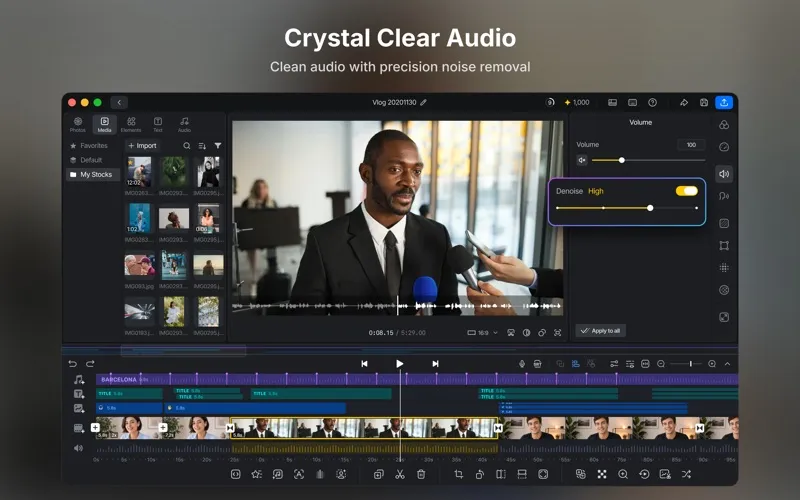Screen dimensions: 800x500
Task: Select the BARCELONA audio clip
Action: tap(417, 380)
